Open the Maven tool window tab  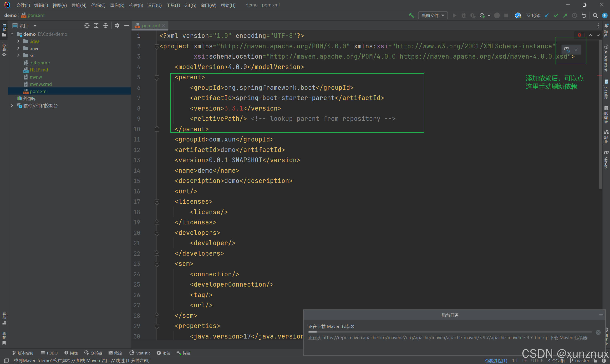tap(606, 159)
